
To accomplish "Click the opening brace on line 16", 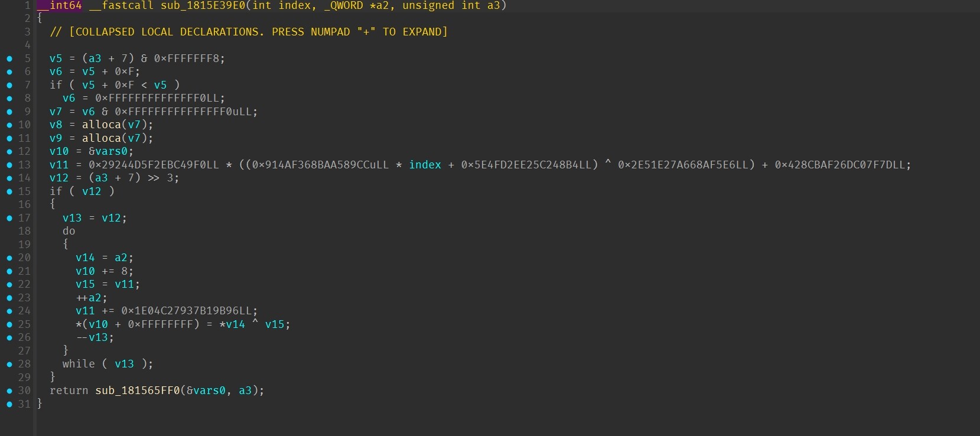I will [53, 204].
